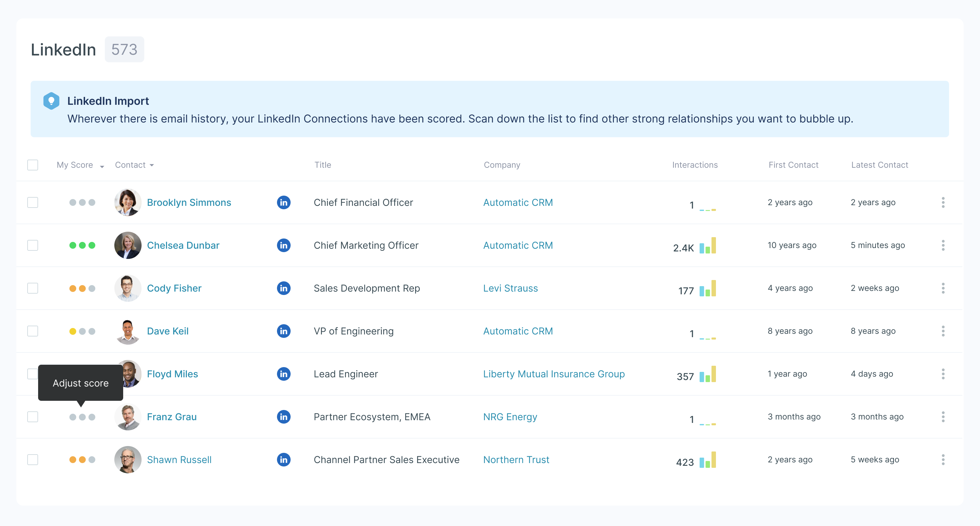
Task: Check the box for Brooklyn Simmons
Action: click(x=33, y=202)
